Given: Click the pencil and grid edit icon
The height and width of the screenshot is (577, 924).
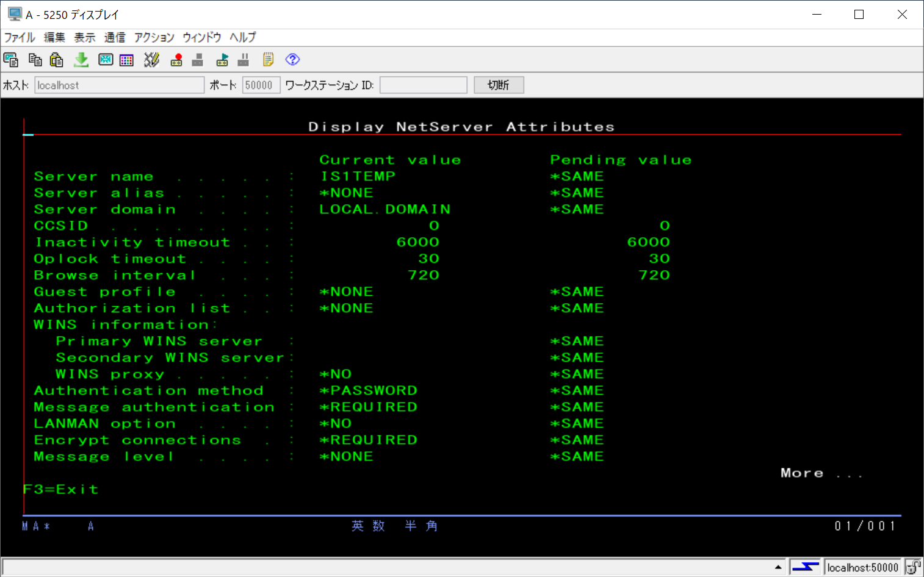Looking at the screenshot, I should [x=151, y=60].
